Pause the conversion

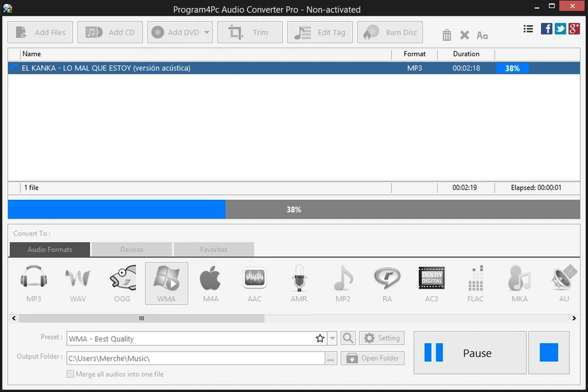(470, 353)
